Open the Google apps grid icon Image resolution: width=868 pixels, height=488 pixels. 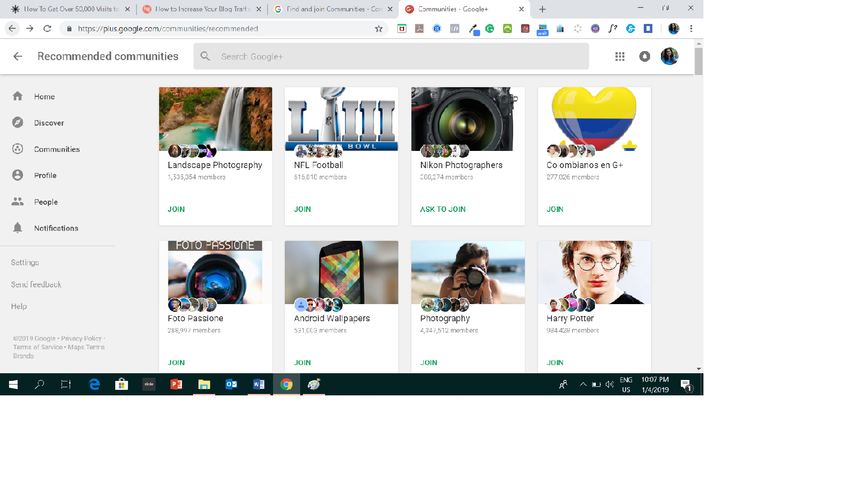[x=620, y=56]
